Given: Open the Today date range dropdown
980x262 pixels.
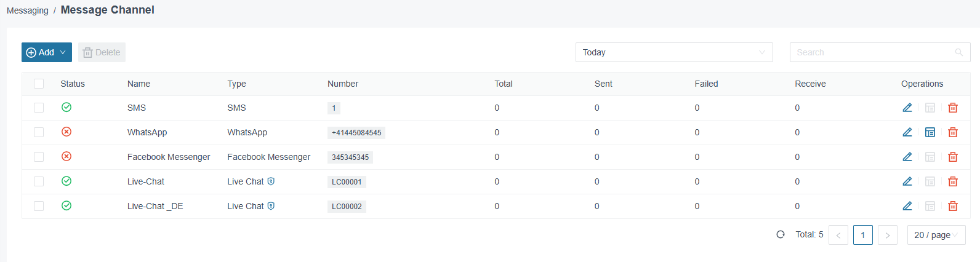Looking at the screenshot, I should 675,52.
